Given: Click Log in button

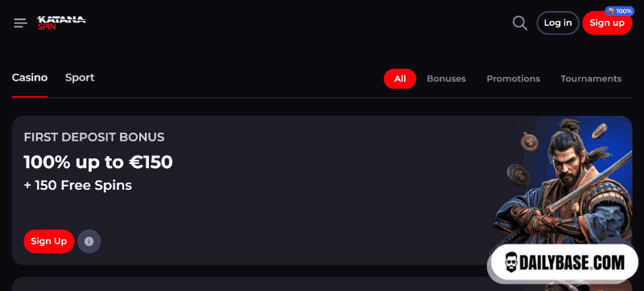Looking at the screenshot, I should (x=558, y=23).
